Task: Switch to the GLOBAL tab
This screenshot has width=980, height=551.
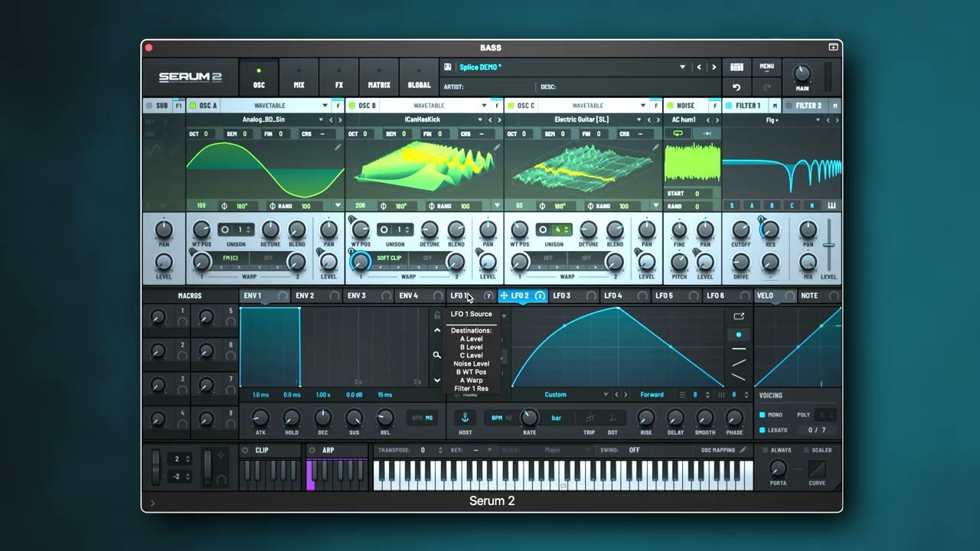Action: click(419, 77)
